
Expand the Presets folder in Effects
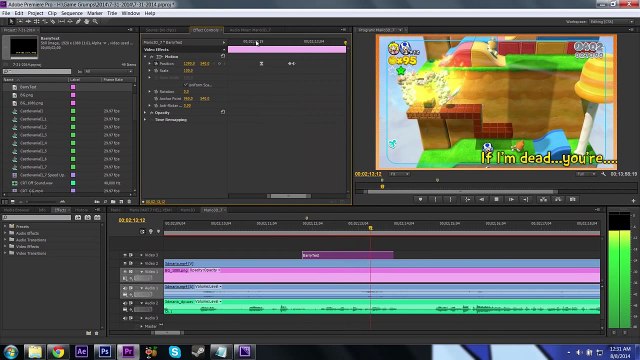[5, 226]
